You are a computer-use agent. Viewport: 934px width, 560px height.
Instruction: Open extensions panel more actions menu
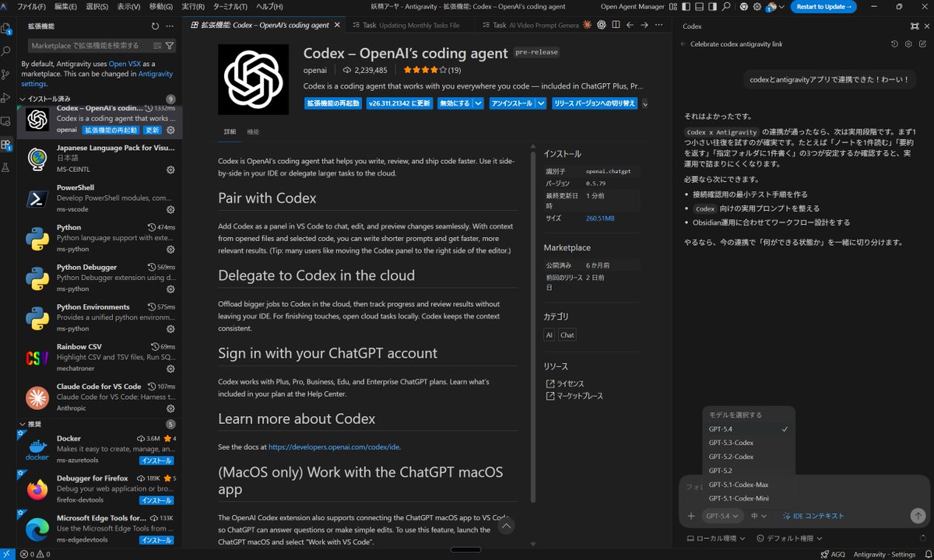170,26
